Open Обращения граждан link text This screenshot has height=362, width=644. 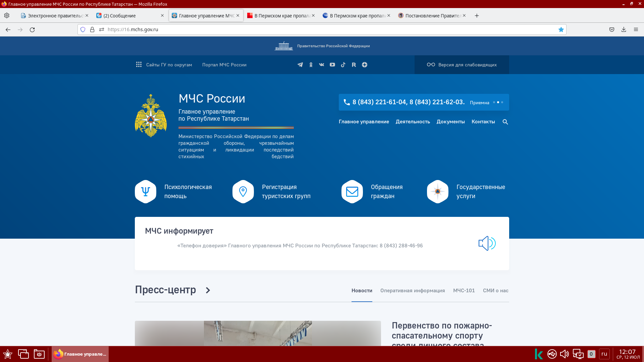tap(387, 191)
